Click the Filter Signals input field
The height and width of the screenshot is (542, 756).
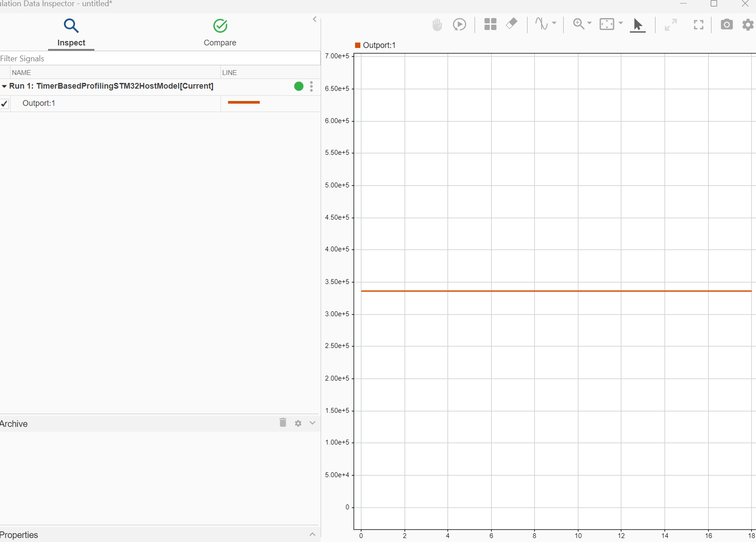coord(159,59)
